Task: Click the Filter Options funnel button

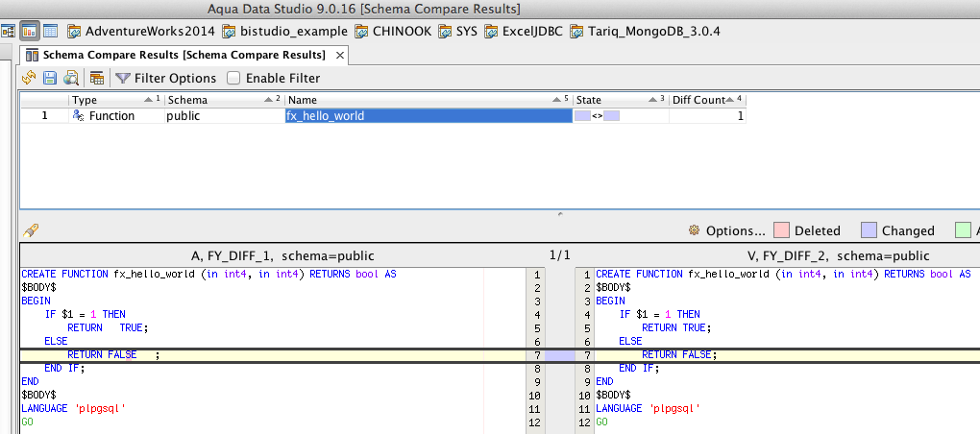Action: point(166,78)
